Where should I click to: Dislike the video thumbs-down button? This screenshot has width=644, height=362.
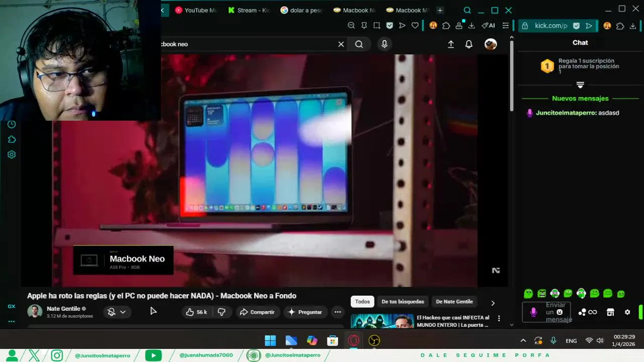pos(221,312)
